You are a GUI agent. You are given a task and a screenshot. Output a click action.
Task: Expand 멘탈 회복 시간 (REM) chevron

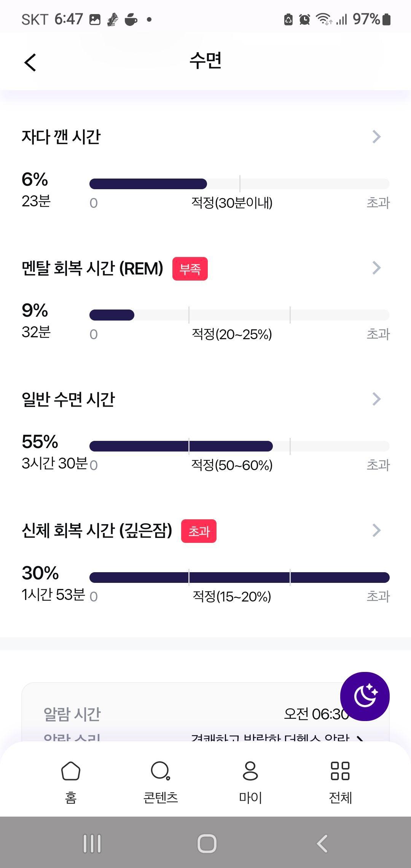point(376,268)
